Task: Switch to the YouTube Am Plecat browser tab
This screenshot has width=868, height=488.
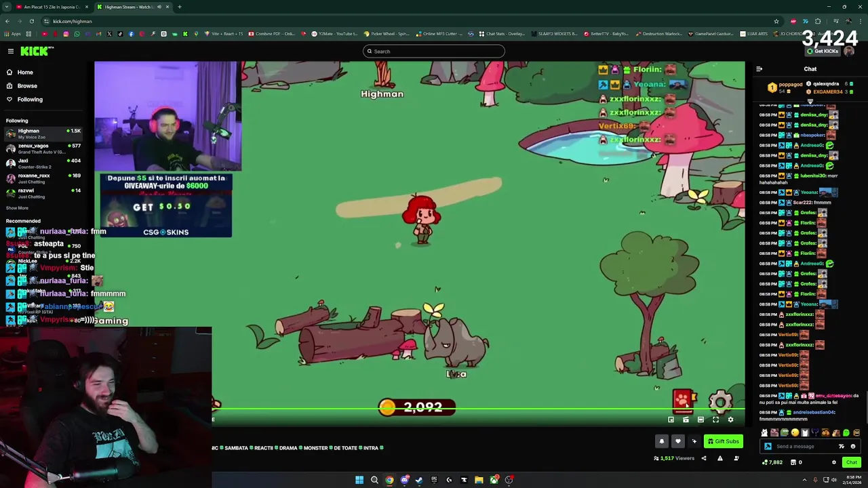Action: (x=52, y=7)
